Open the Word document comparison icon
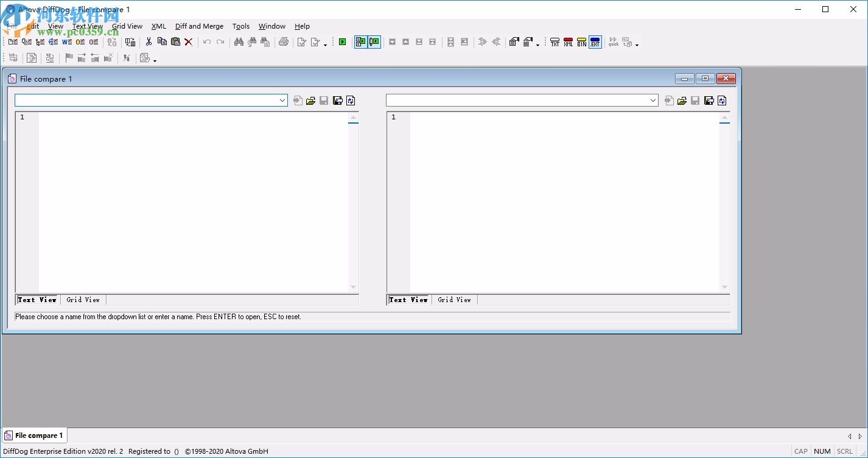Screen dimensions: 868x458 pos(67,42)
